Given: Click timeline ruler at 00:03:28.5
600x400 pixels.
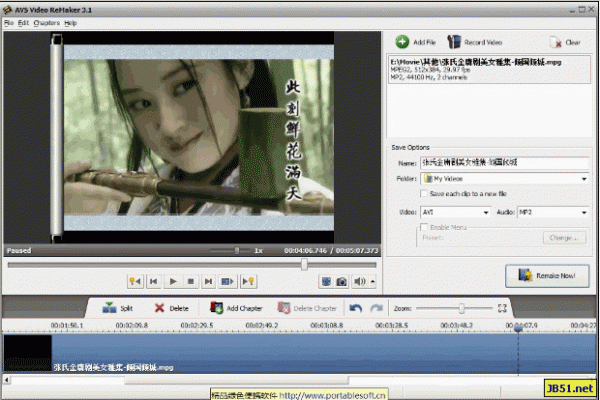Looking at the screenshot, I should tap(391, 326).
